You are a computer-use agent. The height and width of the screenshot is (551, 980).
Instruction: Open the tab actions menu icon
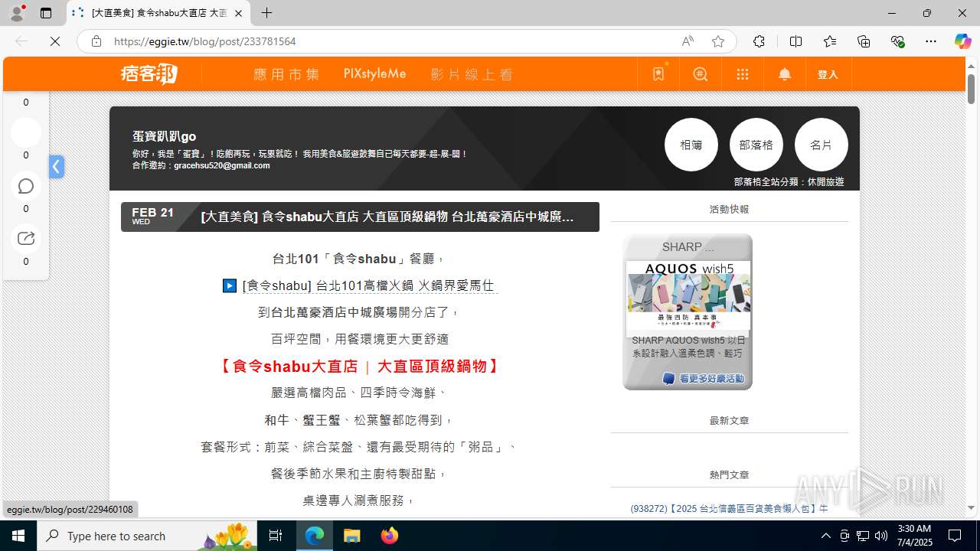pyautogui.click(x=46, y=13)
